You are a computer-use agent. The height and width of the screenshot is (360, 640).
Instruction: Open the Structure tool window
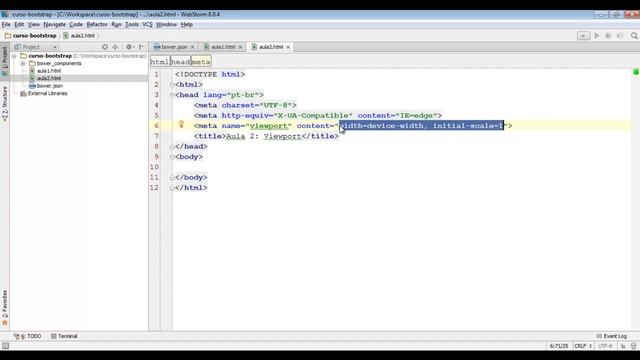[5, 104]
